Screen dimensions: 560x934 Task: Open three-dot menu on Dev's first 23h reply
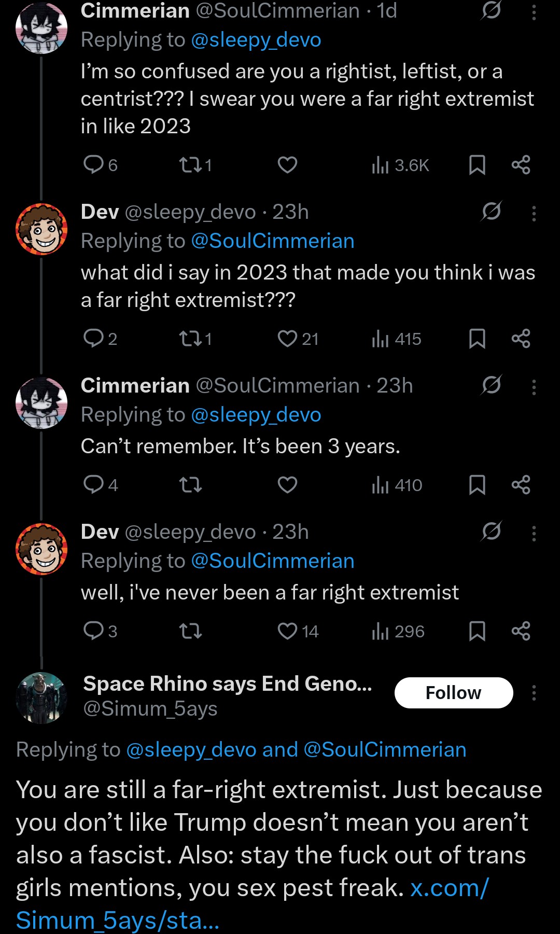coord(534,213)
